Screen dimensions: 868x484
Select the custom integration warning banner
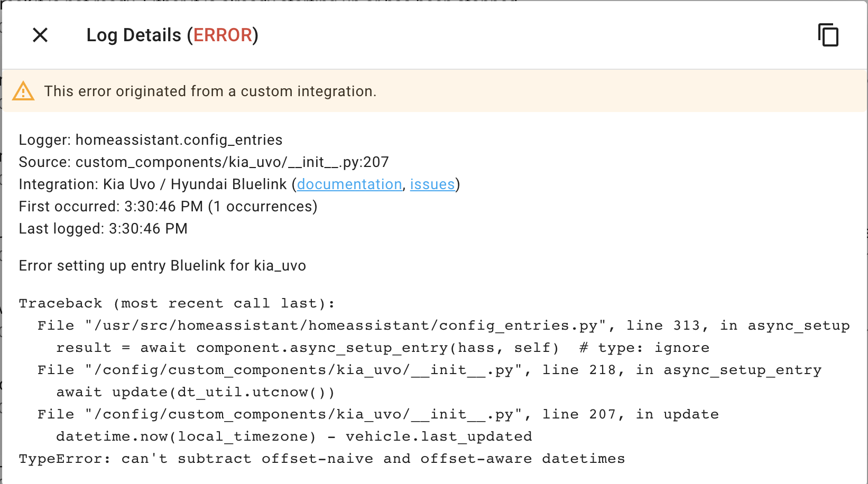click(x=211, y=90)
